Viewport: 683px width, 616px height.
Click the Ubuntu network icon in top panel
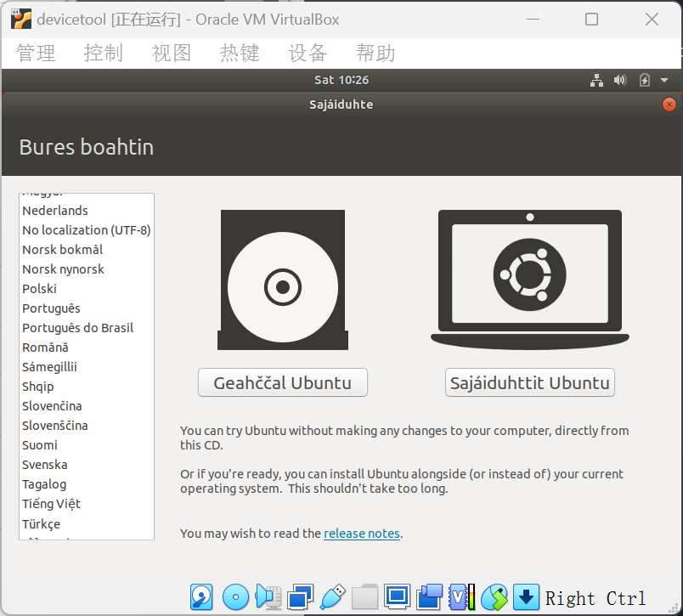(596, 80)
